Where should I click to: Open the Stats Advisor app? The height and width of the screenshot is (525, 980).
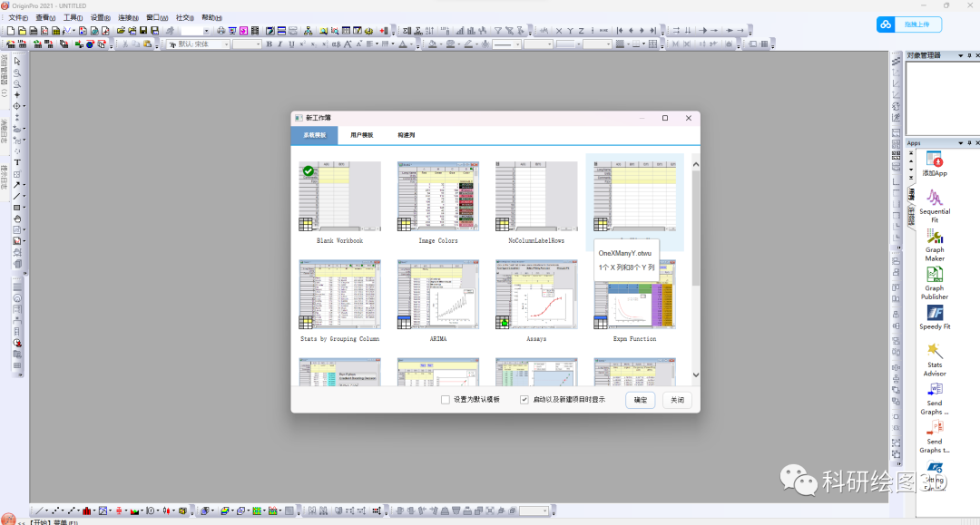tap(935, 359)
